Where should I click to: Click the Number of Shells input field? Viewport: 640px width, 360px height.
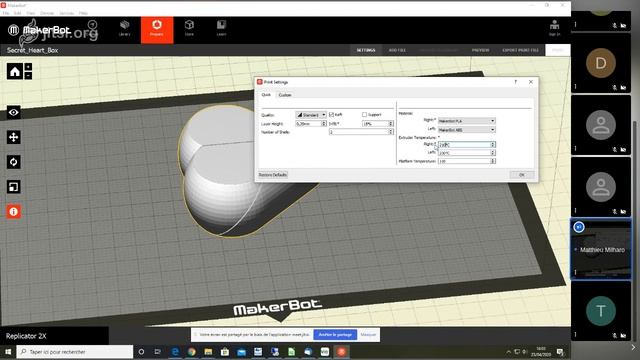coord(358,132)
